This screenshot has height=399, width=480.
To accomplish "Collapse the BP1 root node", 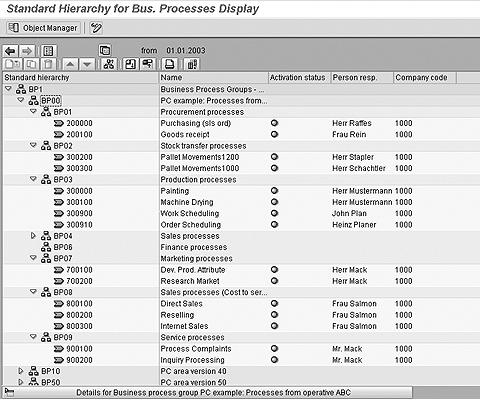I will 8,89.
